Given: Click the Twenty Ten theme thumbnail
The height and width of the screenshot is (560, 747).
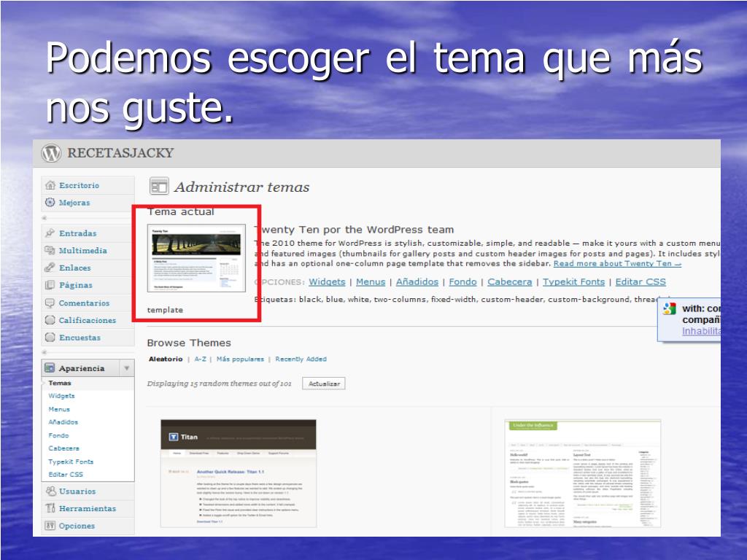Looking at the screenshot, I should pyautogui.click(x=196, y=258).
